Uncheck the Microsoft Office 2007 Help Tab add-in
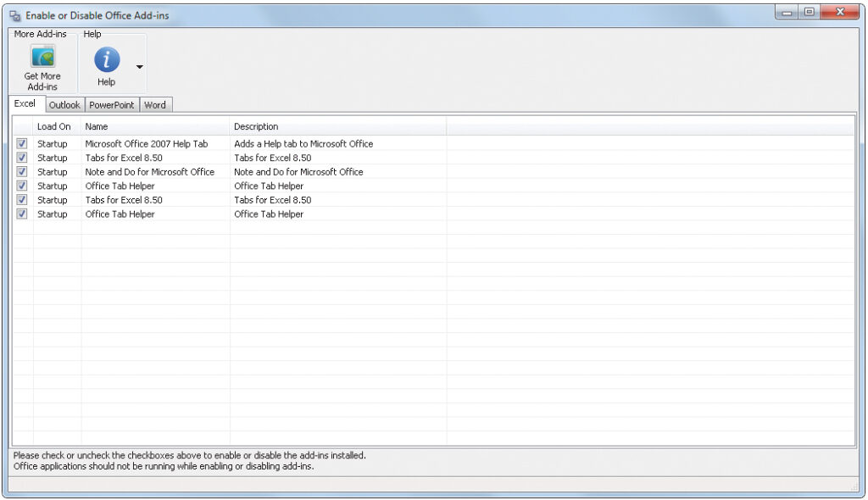 [22, 144]
